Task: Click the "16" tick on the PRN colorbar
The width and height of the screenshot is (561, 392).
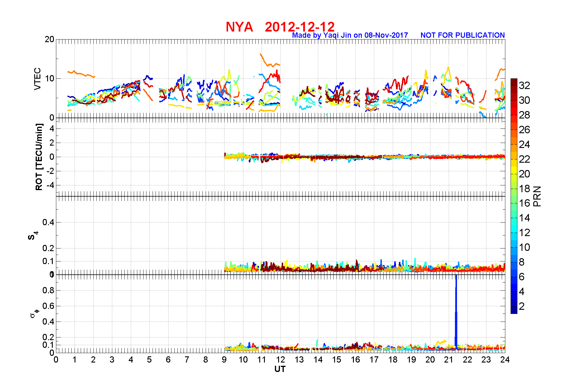Action: click(524, 203)
